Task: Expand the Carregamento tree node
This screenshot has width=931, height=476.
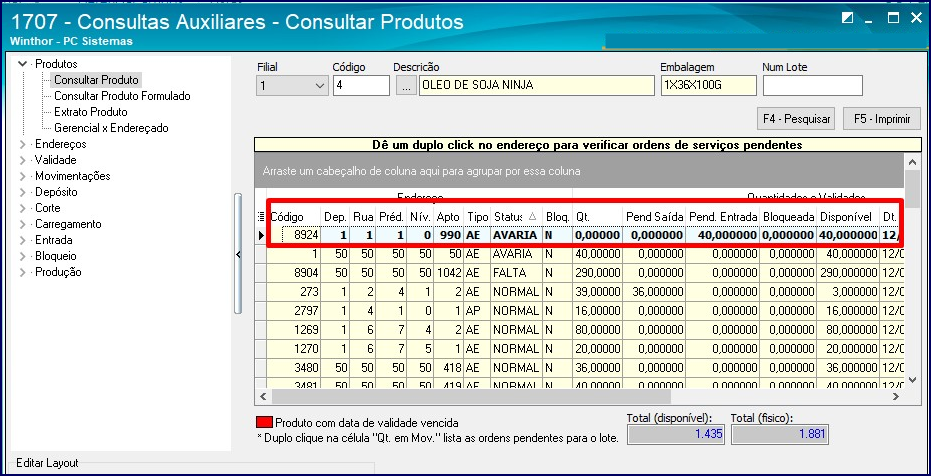Action: click(23, 224)
